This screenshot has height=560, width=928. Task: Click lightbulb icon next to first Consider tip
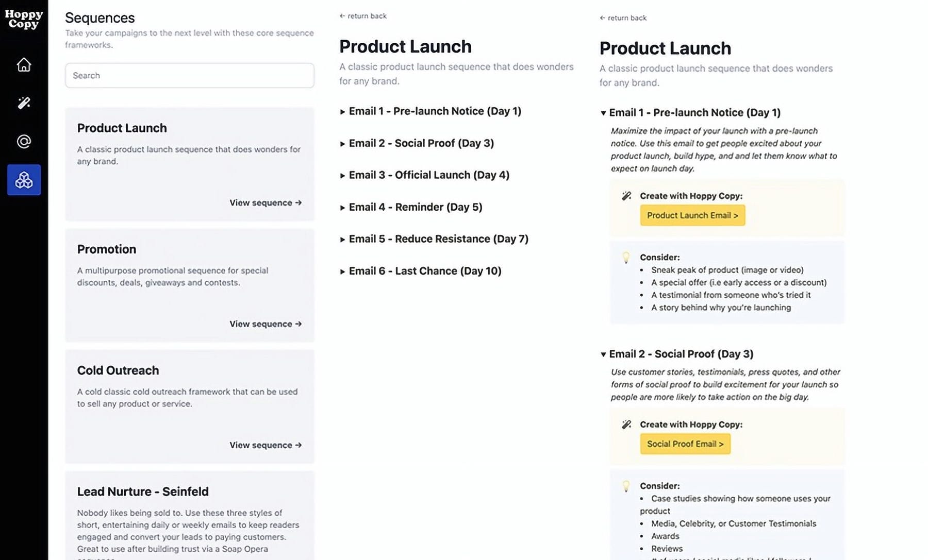[x=626, y=257]
